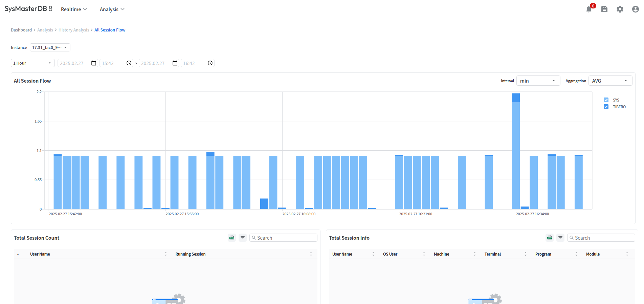Open the Analysis menu
The width and height of the screenshot is (644, 304).
coord(112,9)
